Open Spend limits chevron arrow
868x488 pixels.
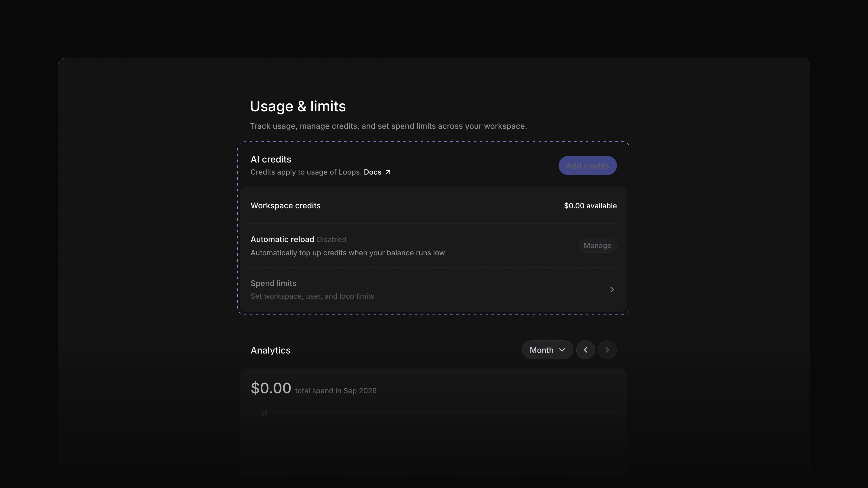tap(612, 290)
